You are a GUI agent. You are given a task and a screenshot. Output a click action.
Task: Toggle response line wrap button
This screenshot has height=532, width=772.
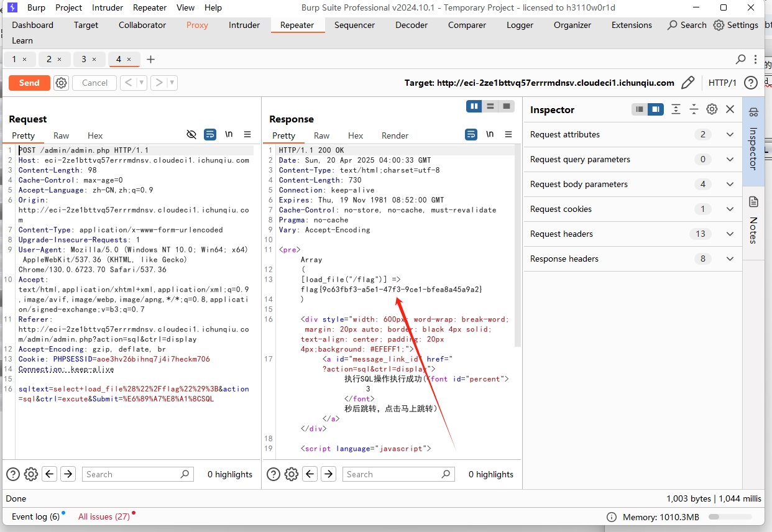[472, 134]
